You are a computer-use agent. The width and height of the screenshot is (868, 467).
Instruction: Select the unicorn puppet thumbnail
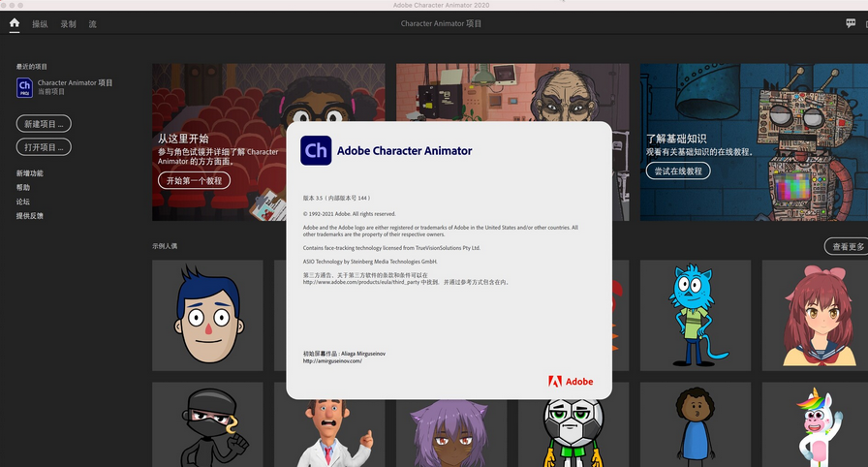(817, 424)
